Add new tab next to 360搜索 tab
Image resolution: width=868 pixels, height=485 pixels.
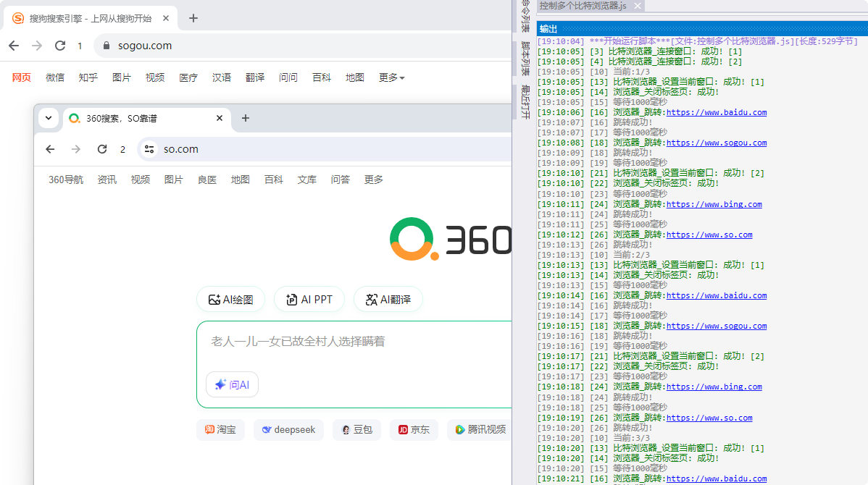click(x=246, y=118)
